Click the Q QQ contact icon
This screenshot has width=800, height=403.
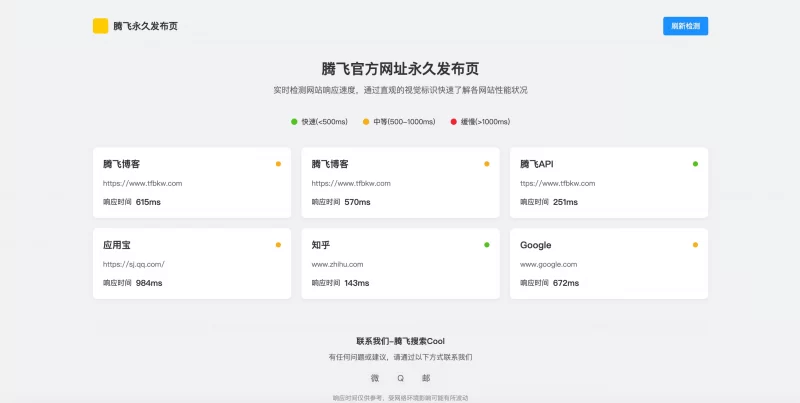point(401,378)
